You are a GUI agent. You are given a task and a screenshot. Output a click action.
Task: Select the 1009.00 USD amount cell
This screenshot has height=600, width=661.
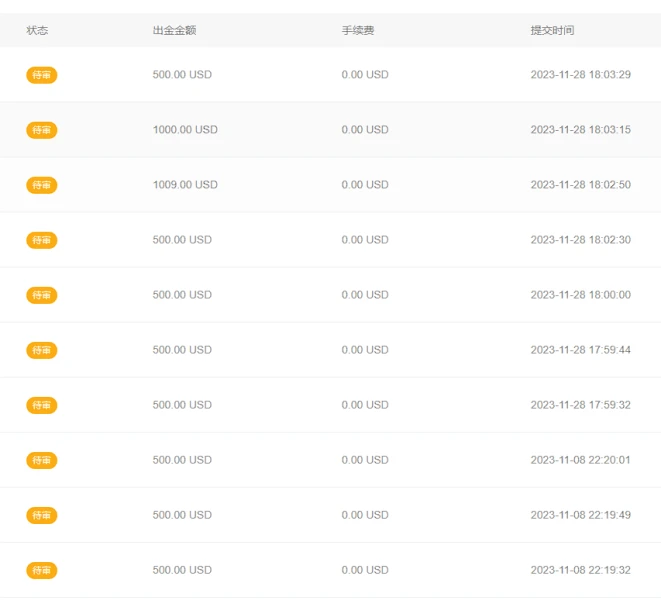coord(185,185)
